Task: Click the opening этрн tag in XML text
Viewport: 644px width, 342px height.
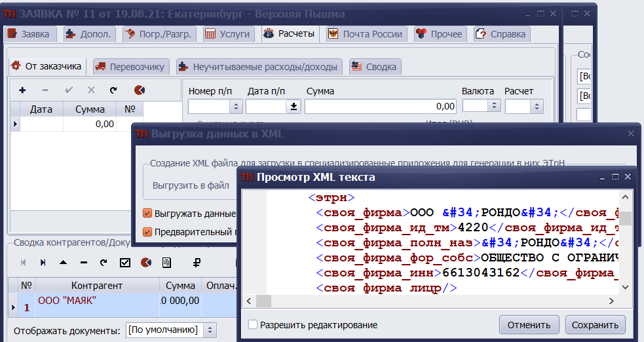Action: (331, 197)
